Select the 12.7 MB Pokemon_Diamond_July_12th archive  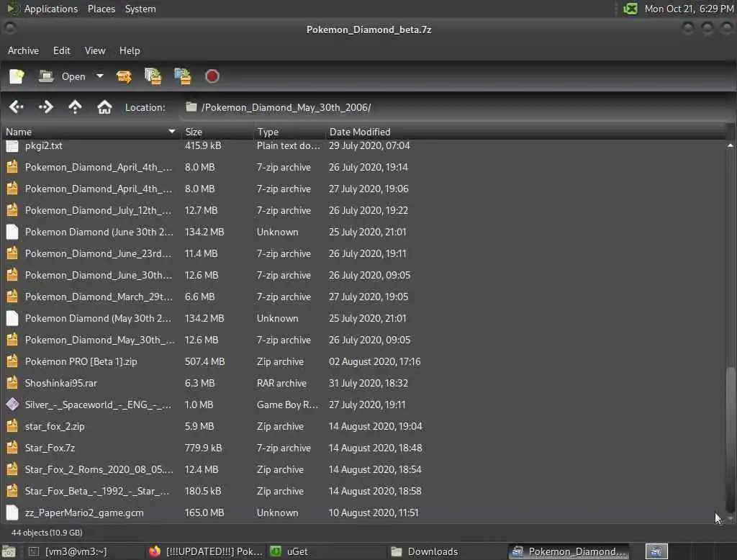(x=364, y=210)
